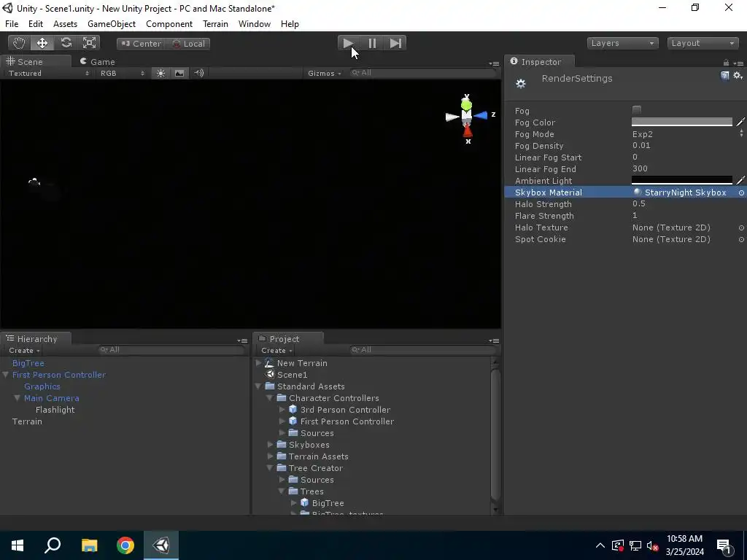Open Halo Texture object picker circle

[x=741, y=227]
